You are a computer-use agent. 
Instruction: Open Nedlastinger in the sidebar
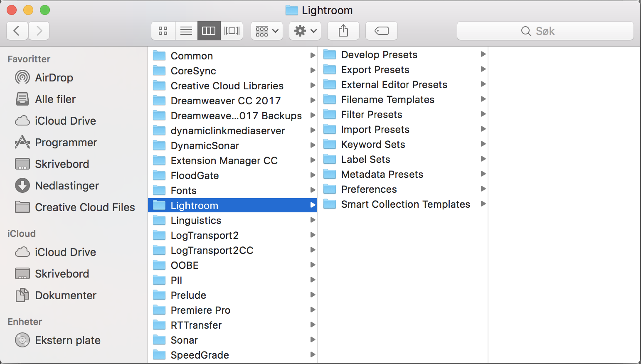[x=57, y=186]
